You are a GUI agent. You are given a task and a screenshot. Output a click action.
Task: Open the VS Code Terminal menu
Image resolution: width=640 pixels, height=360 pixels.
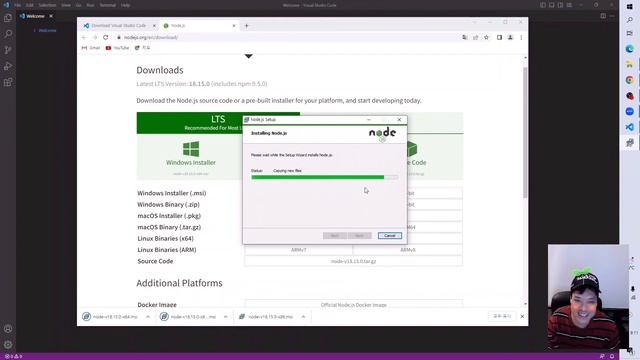click(x=108, y=5)
